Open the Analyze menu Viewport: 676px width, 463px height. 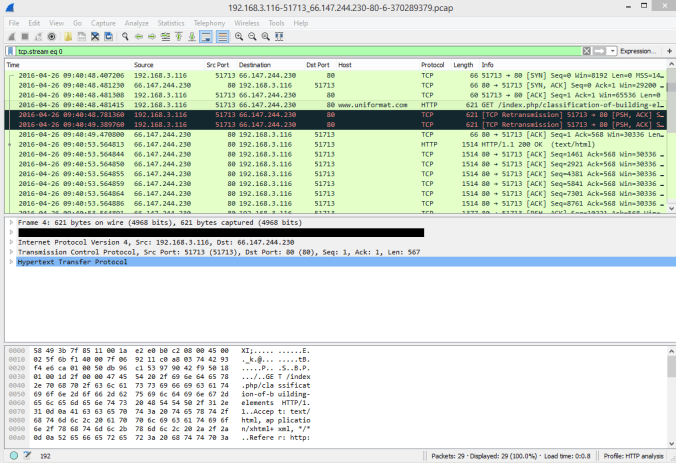click(137, 23)
